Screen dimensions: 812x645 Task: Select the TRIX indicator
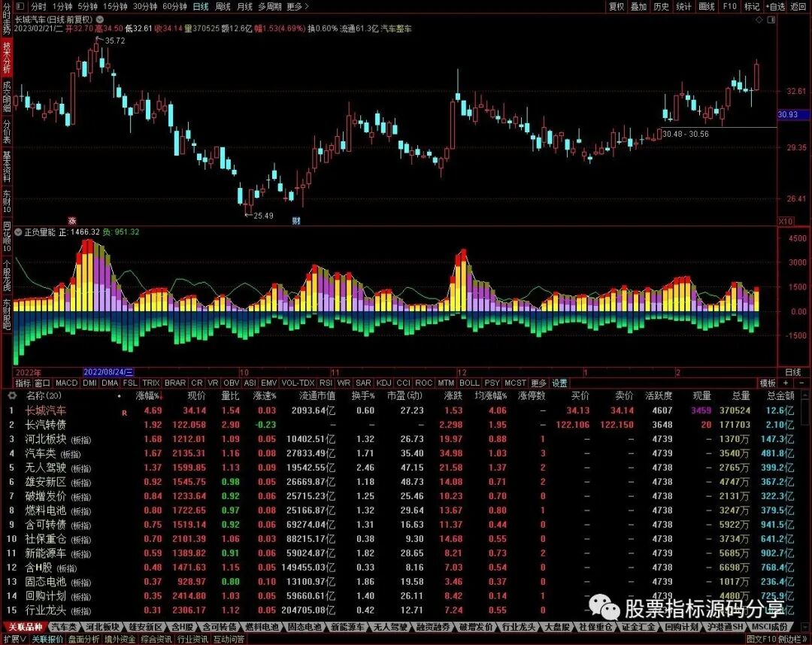pyautogui.click(x=150, y=383)
